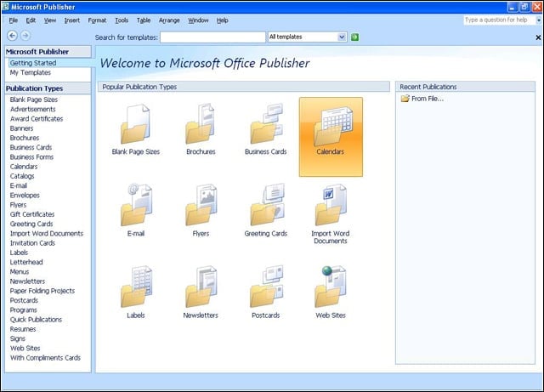
Task: Choose Award Certificates in sidebar list
Action: tap(37, 119)
